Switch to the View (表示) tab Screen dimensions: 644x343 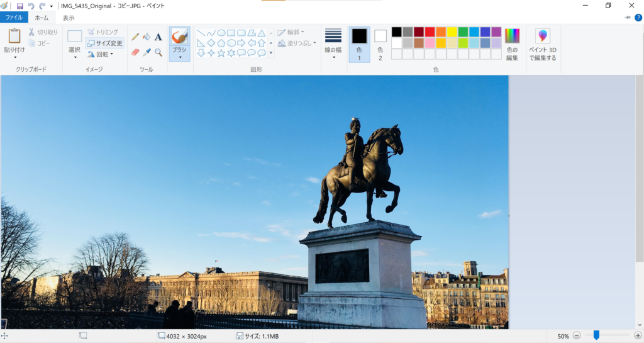pyautogui.click(x=69, y=18)
